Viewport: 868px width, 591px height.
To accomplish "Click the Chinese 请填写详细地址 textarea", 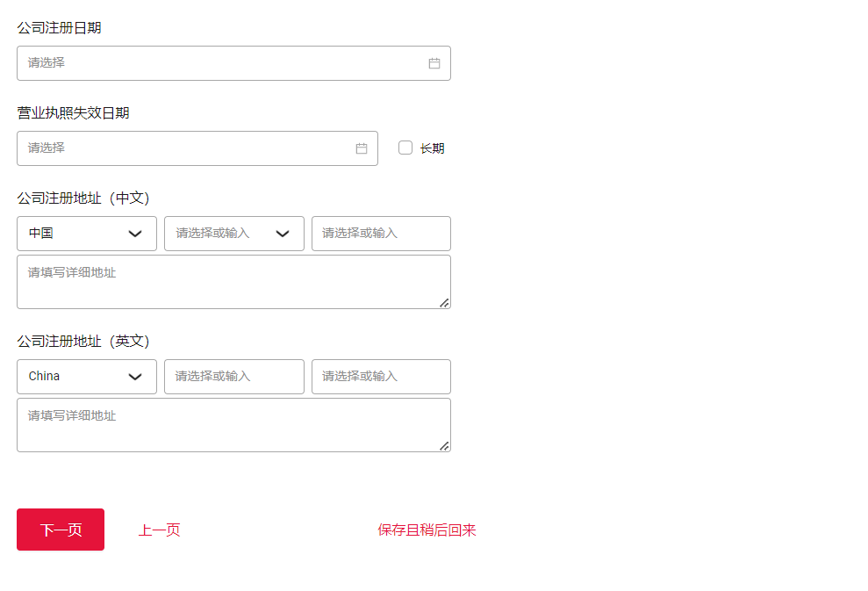I will click(233, 279).
